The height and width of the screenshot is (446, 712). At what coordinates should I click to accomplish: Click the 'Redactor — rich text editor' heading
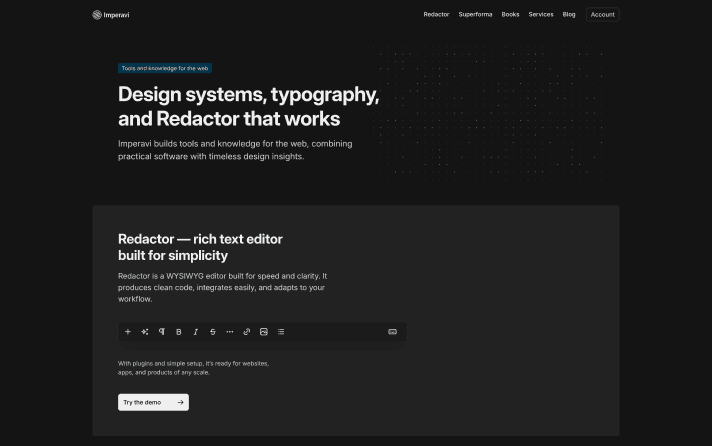[x=200, y=239]
